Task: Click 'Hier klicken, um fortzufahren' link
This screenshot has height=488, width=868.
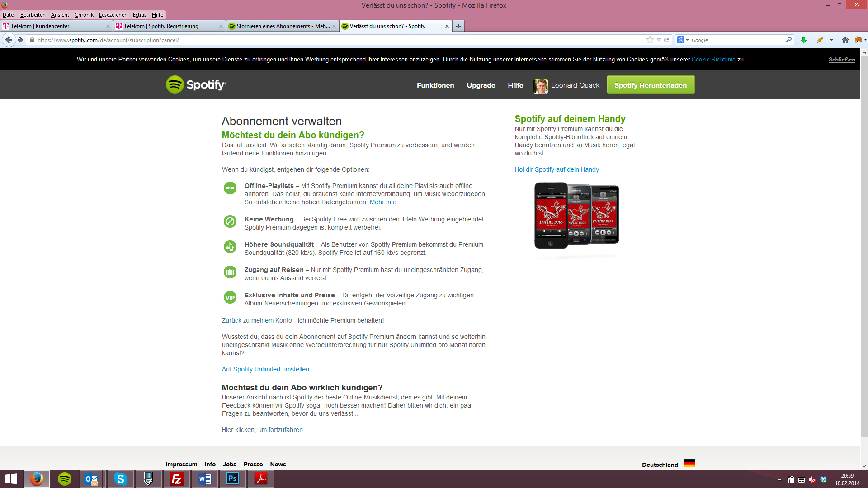Action: click(262, 430)
